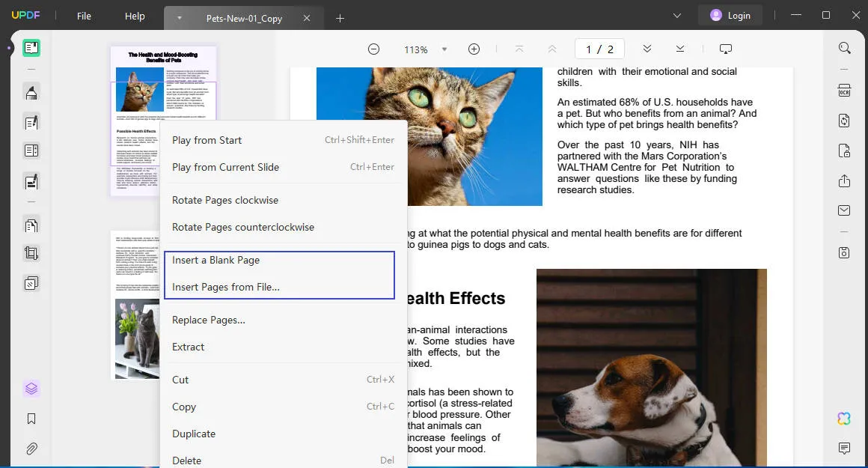Open the Attachments paperclip icon
The height and width of the screenshot is (468, 868).
pos(31,449)
